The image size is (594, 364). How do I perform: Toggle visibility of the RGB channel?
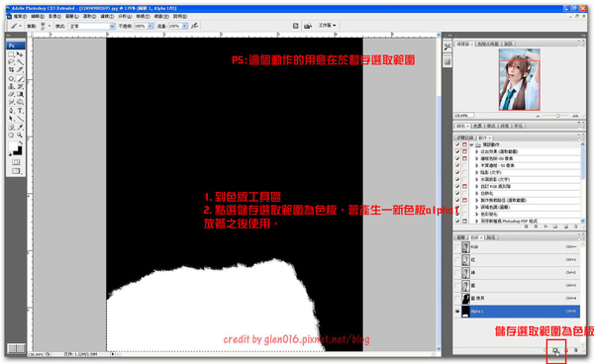point(457,247)
